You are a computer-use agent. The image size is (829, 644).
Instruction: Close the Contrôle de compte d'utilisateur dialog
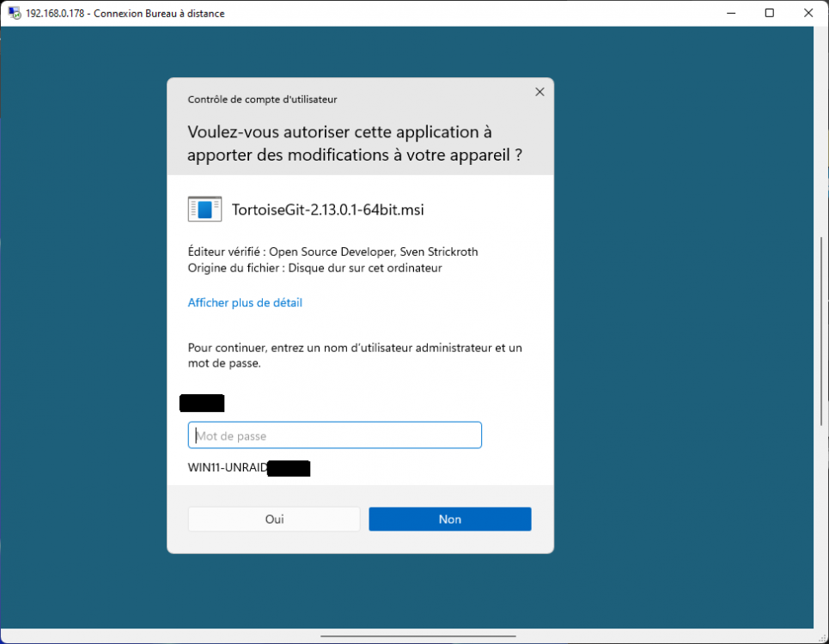pos(539,92)
